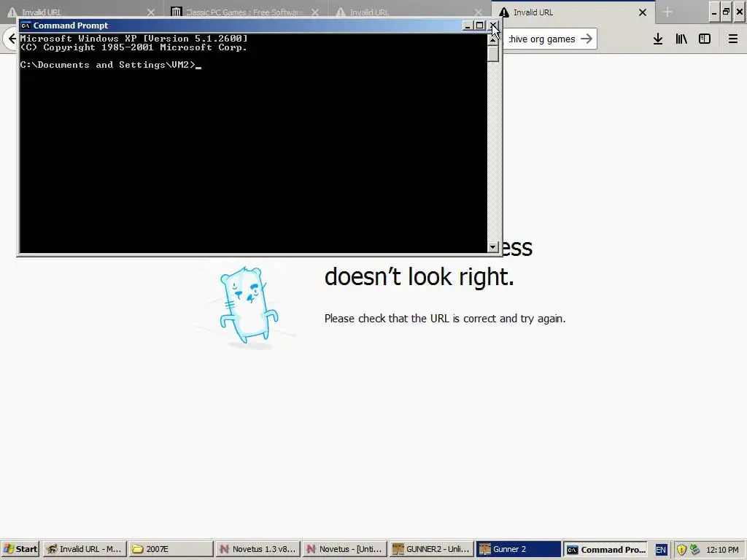Open the Windows Start menu

tap(20, 549)
